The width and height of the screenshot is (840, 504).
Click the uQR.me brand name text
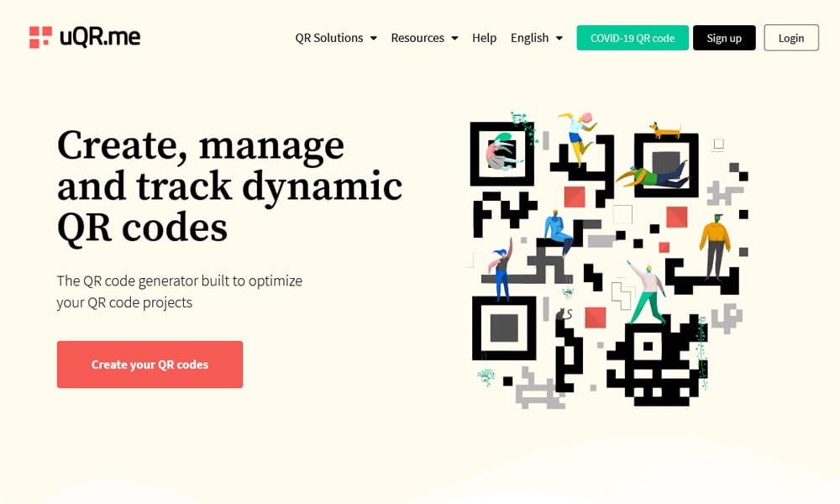tap(100, 37)
